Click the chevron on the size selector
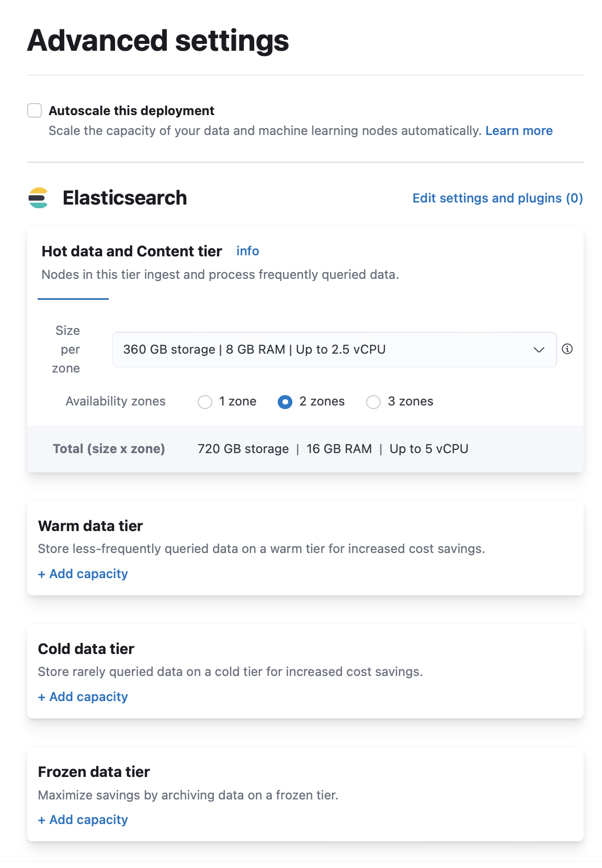 [539, 349]
